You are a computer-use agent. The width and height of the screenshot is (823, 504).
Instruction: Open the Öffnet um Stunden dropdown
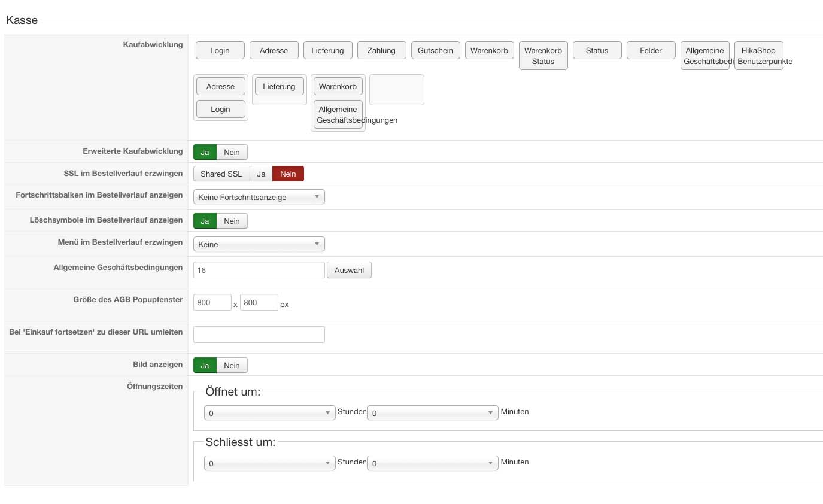click(269, 413)
